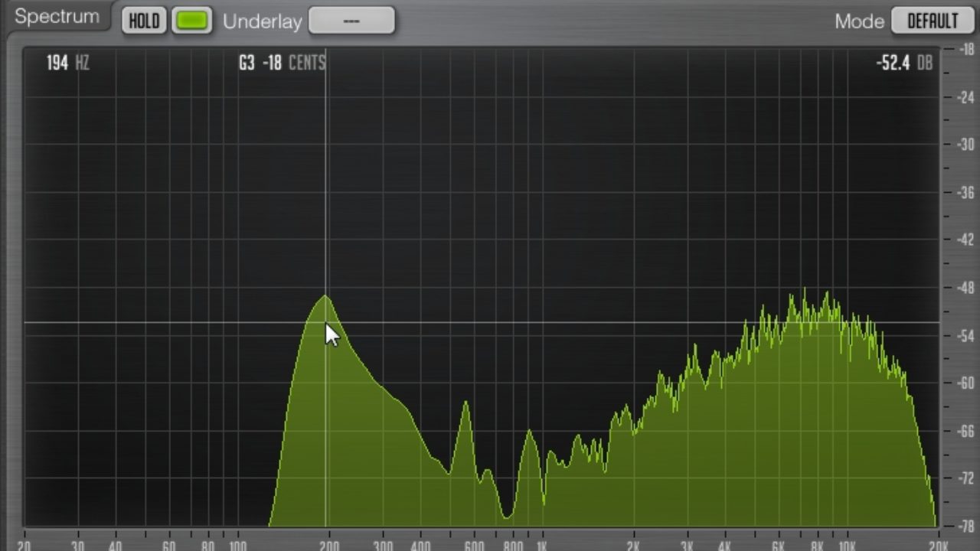
Task: Click the G3 -18 CENTS note readout
Action: coord(283,63)
